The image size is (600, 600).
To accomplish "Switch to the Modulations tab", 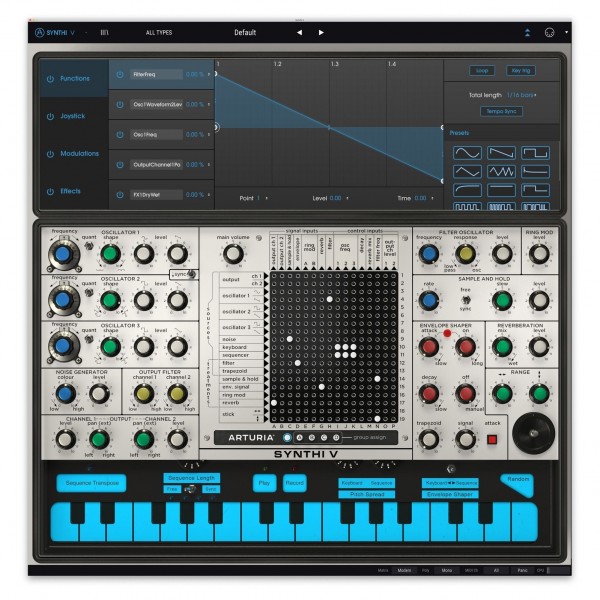I will tap(73, 154).
